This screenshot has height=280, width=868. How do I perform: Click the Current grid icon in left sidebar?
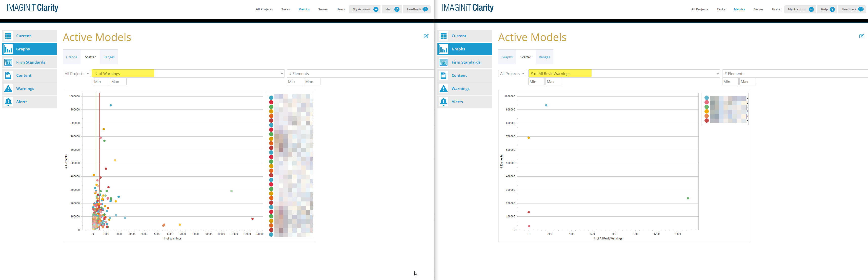click(8, 36)
